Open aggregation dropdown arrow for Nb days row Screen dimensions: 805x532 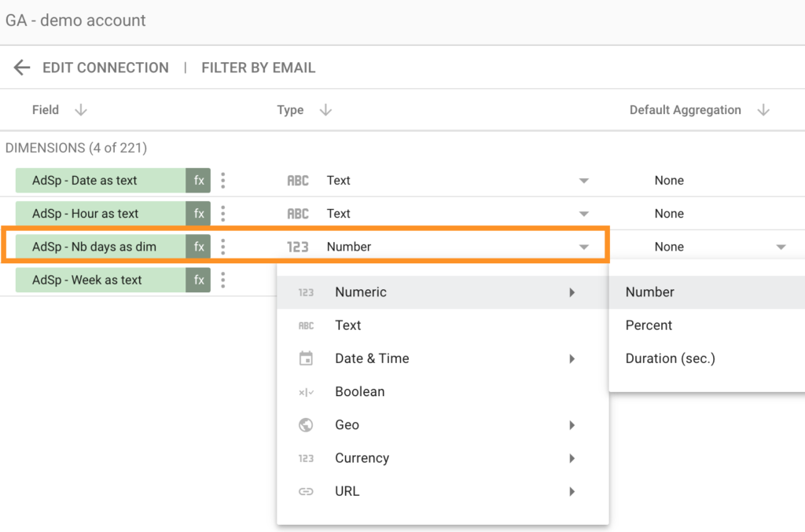tap(781, 248)
